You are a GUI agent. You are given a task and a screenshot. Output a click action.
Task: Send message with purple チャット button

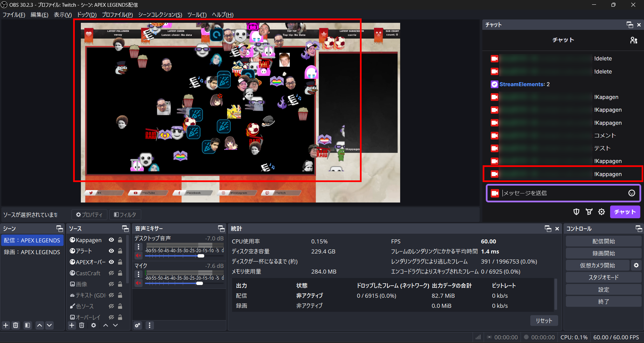625,212
